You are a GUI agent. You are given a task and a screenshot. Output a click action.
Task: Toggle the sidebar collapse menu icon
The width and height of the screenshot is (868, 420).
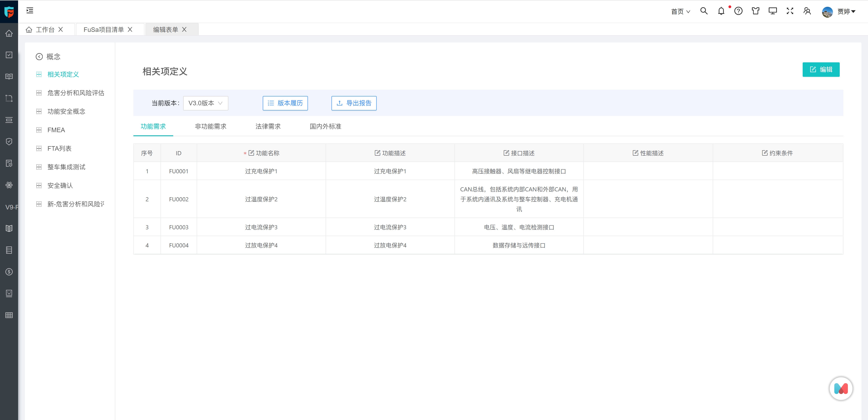pyautogui.click(x=30, y=11)
